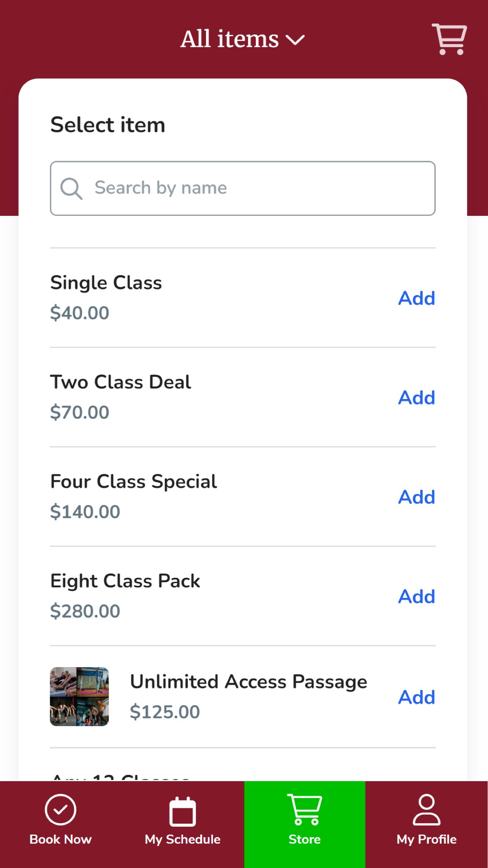Tap the magnifying glass search icon
Screen dimensions: 488x868
71,188
